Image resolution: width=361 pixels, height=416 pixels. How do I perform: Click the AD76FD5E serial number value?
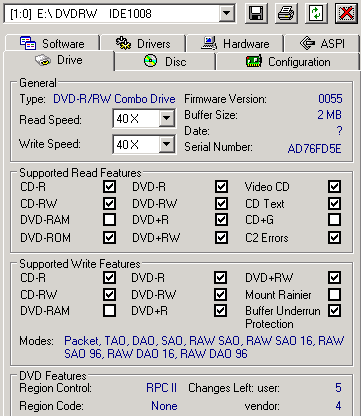314,149
